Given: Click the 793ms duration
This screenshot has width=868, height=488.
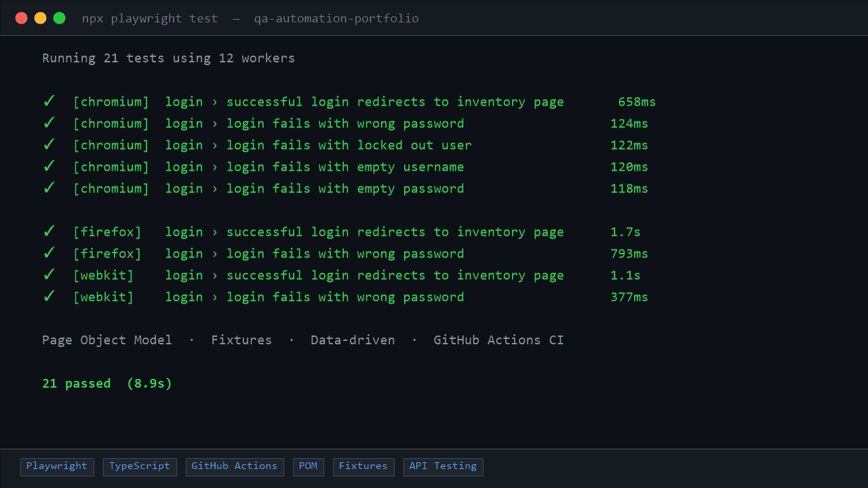Looking at the screenshot, I should 629,253.
